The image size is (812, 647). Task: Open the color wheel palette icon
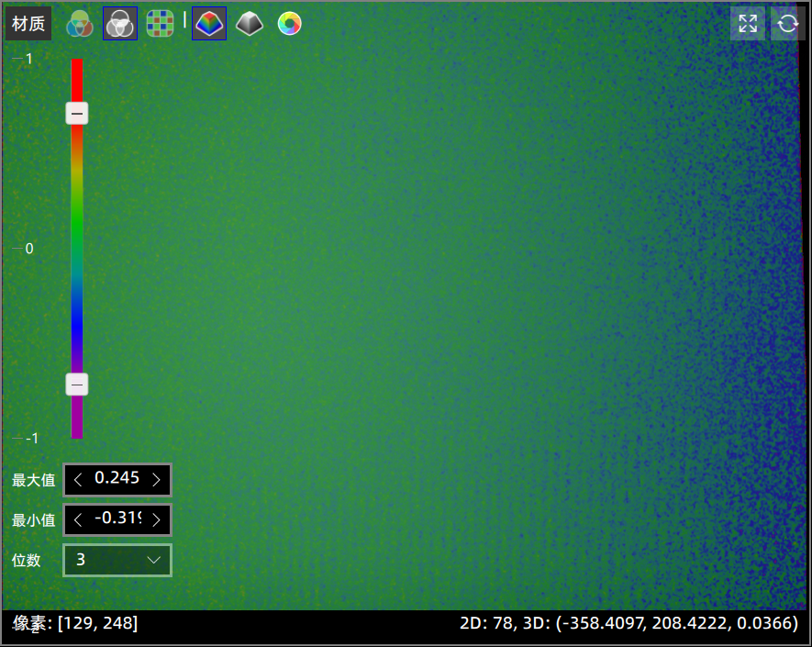click(289, 24)
